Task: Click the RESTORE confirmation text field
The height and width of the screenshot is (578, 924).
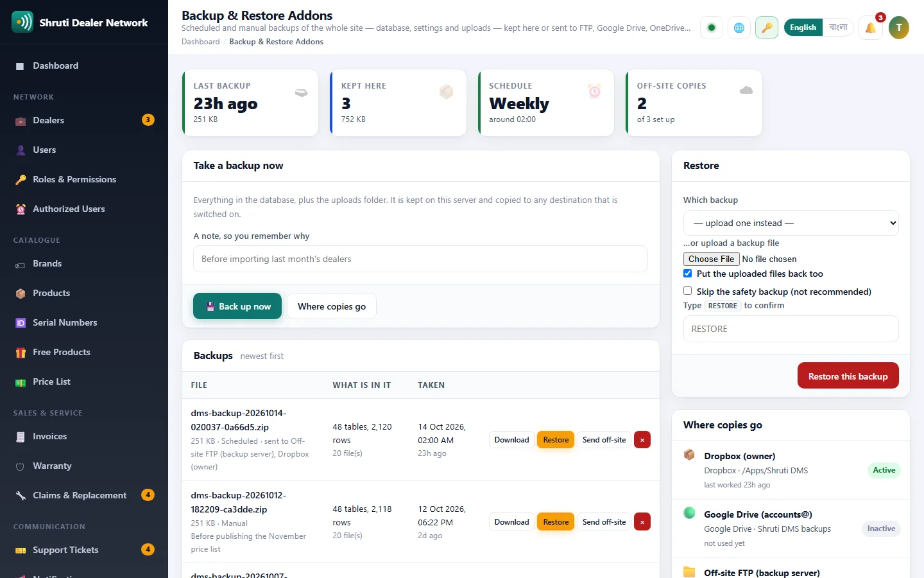Action: (791, 329)
